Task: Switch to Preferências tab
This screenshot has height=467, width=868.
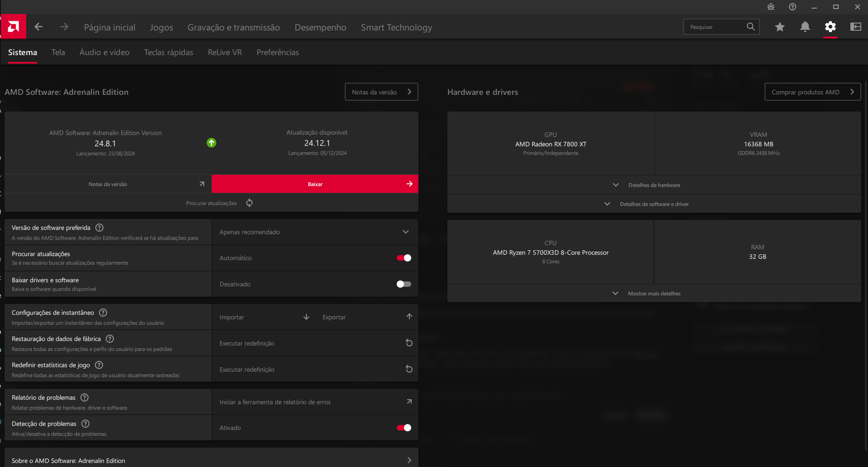Action: click(278, 52)
